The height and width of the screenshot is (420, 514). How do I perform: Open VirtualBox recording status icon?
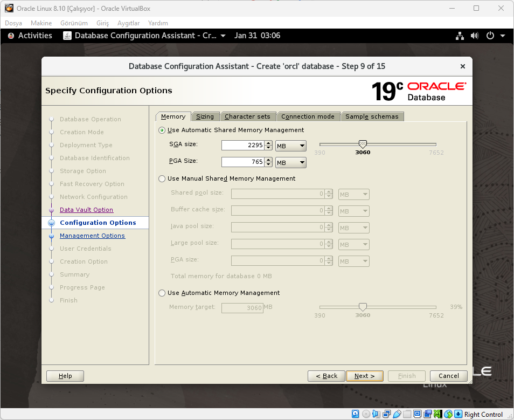point(428,414)
